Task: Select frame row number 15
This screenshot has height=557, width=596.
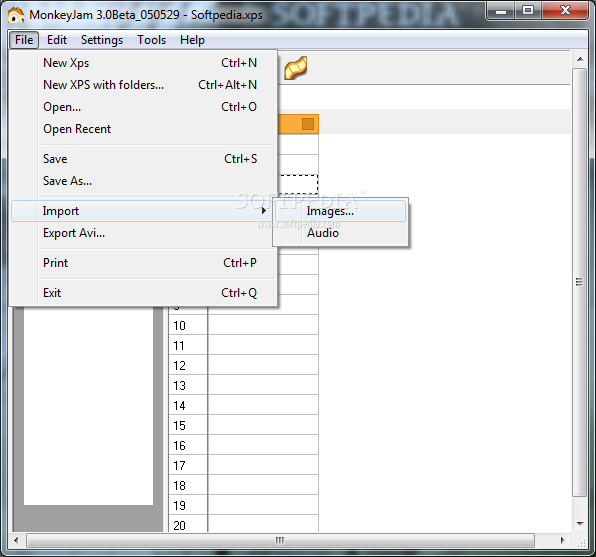Action: [x=188, y=425]
